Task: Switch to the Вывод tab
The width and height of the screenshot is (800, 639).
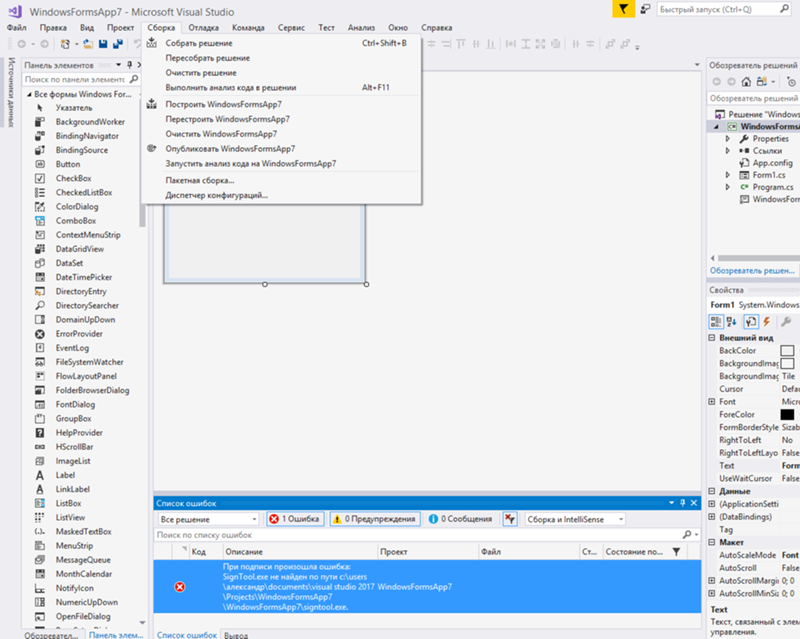Action: point(236,635)
